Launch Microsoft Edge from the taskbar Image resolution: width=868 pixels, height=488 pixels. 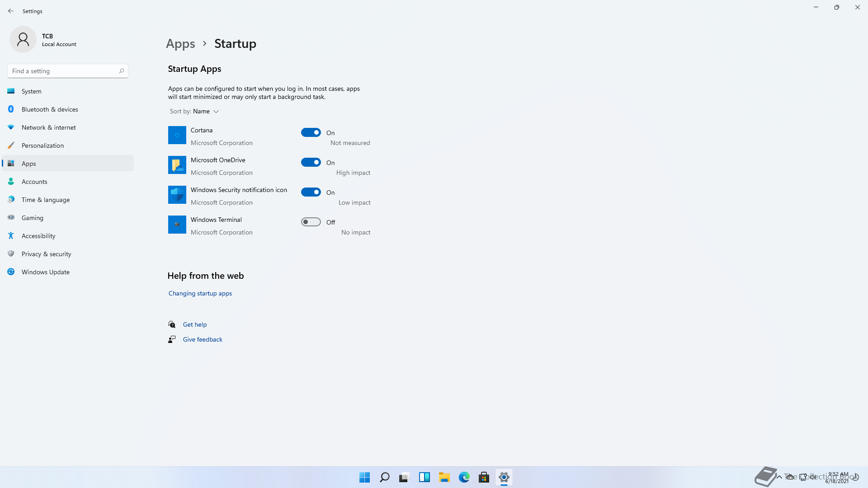(x=464, y=477)
